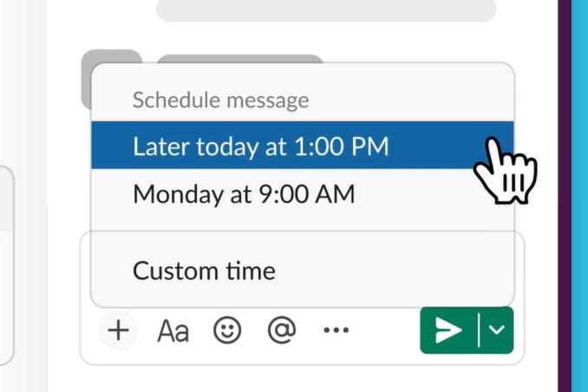
Task: Open the emoji picker smiley icon
Action: (227, 330)
